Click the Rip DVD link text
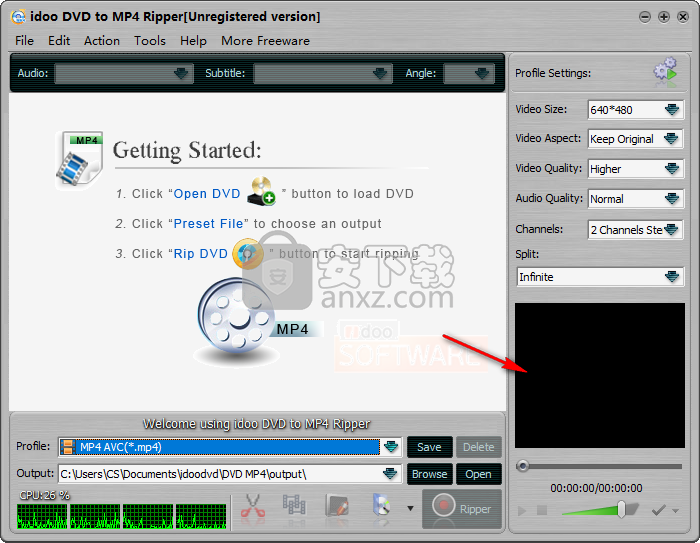Viewport: 700px width, 543px height. [x=200, y=254]
